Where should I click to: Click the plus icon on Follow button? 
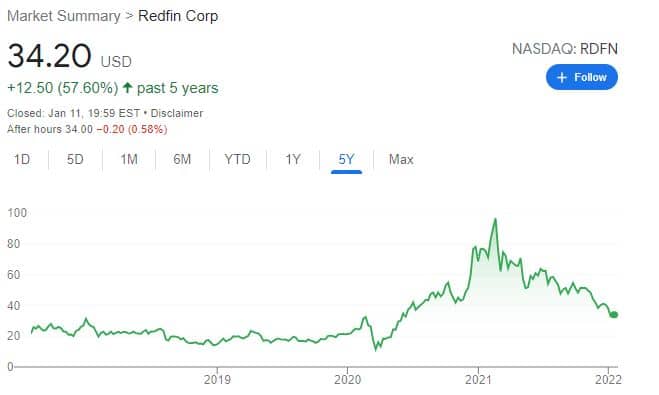(x=562, y=77)
